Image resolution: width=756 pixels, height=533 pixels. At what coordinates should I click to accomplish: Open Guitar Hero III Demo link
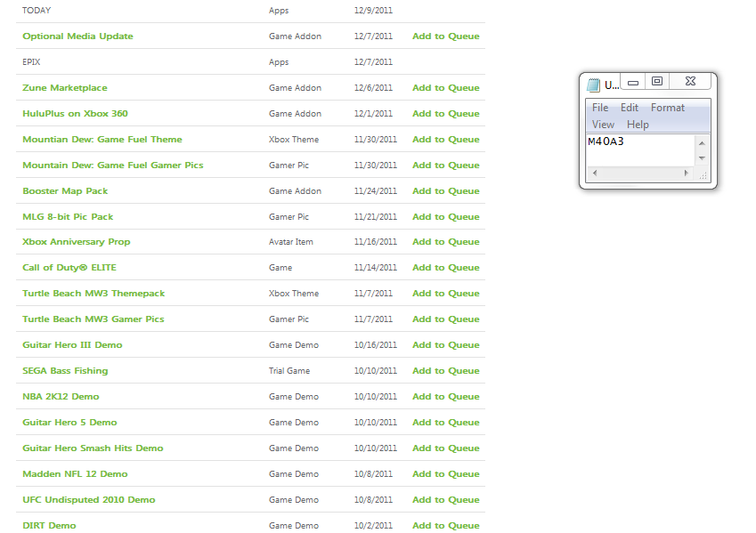click(x=72, y=345)
